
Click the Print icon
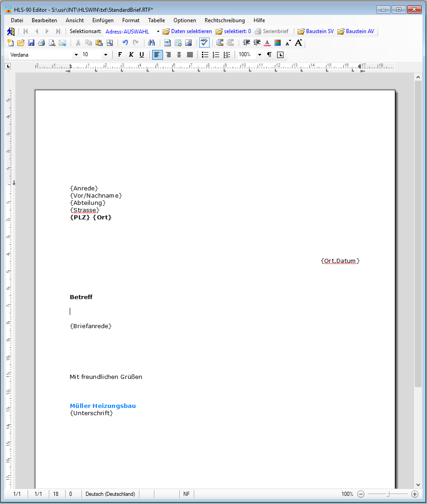(x=41, y=42)
